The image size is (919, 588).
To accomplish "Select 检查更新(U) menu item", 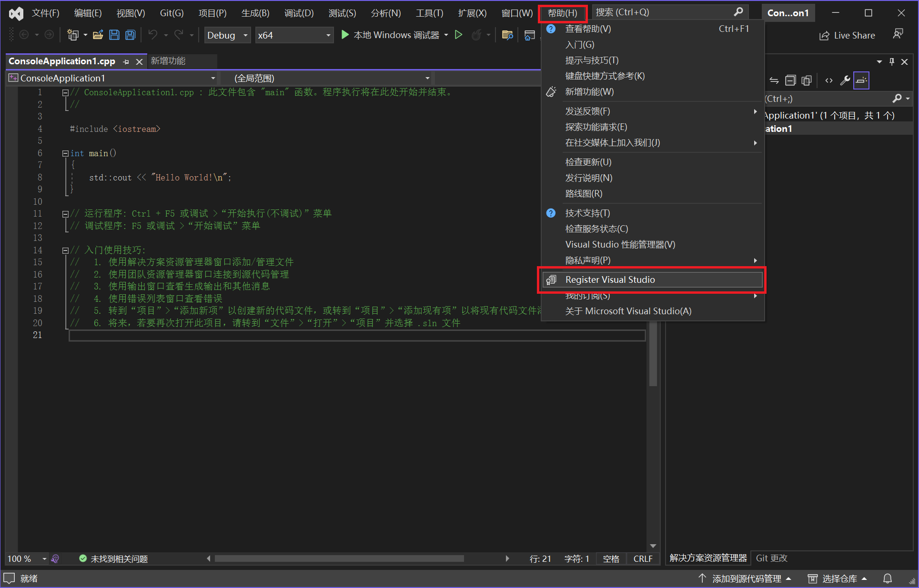I will coord(652,162).
